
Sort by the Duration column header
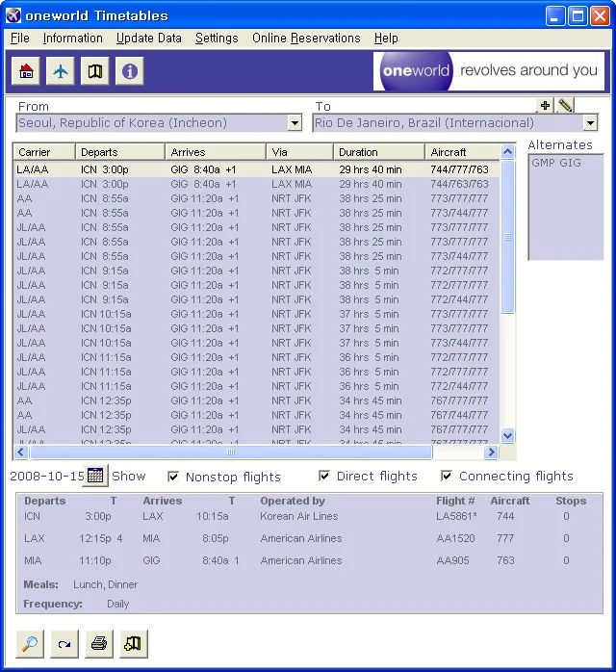click(x=379, y=152)
